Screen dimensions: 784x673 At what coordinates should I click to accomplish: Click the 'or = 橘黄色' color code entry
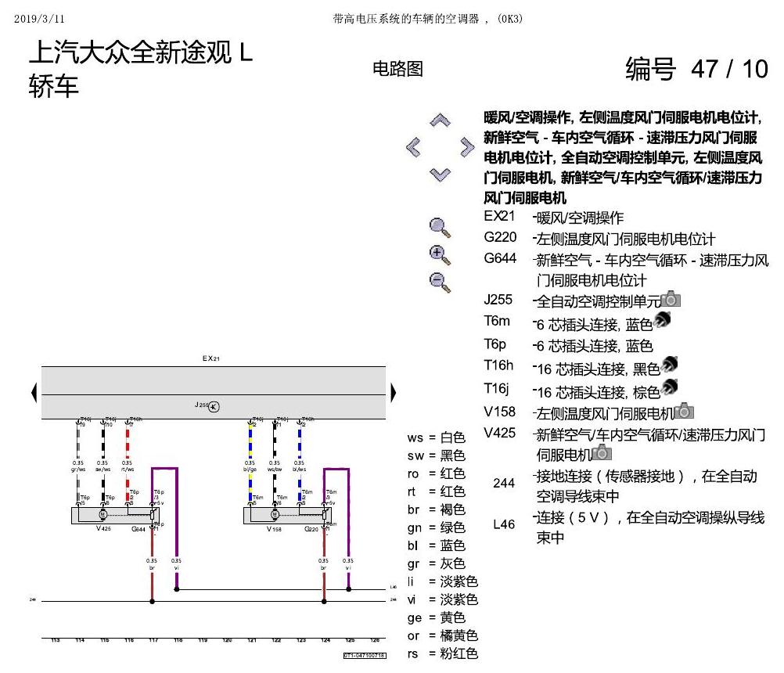(x=443, y=635)
